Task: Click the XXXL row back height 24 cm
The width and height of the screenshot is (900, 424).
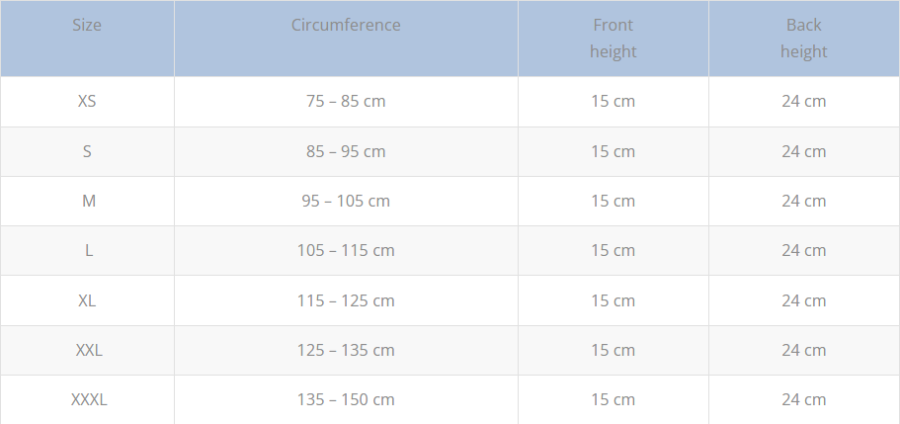Action: click(804, 400)
